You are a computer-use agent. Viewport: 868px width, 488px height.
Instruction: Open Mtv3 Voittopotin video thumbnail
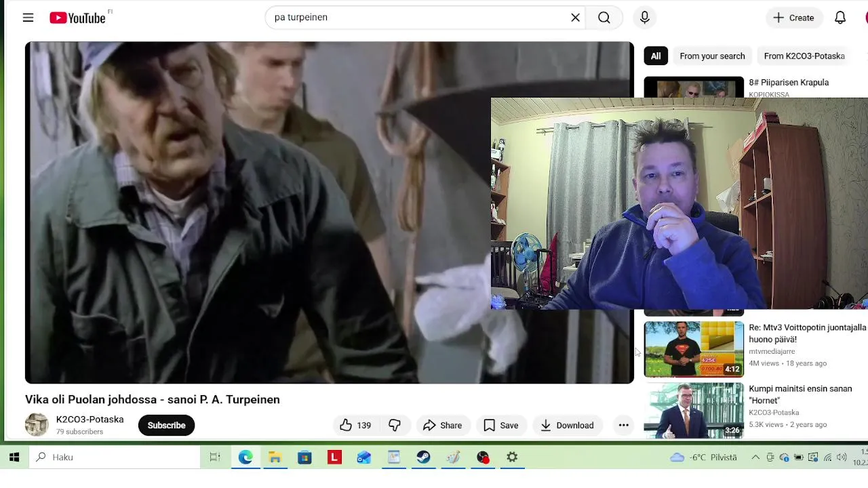coord(694,349)
